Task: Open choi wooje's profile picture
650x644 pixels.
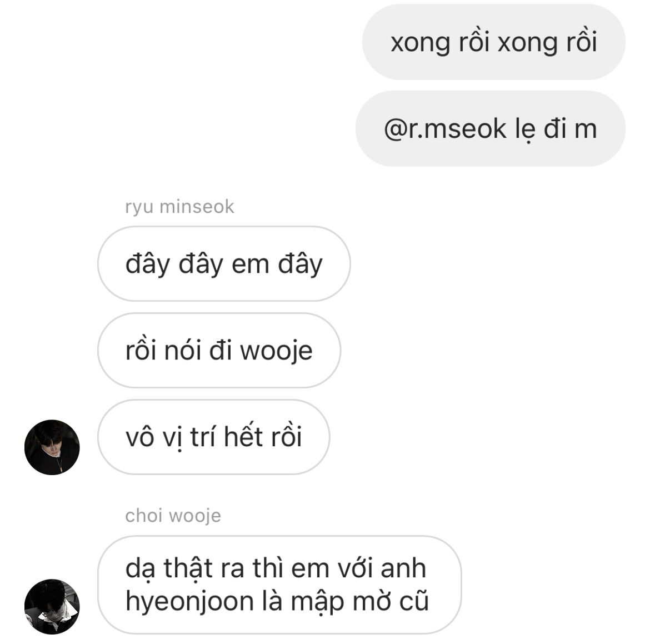Action: 52,606
